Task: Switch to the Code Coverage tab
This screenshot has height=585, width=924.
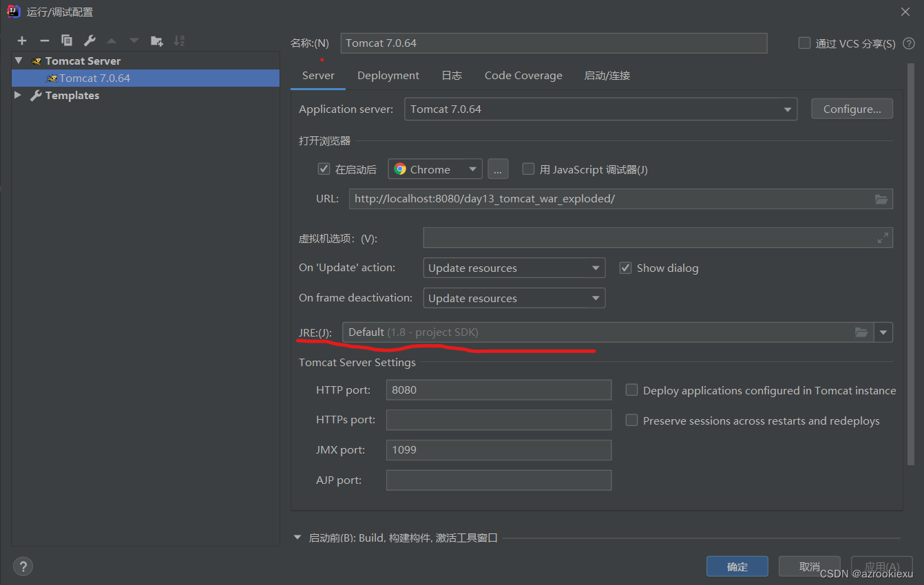Action: pyautogui.click(x=523, y=76)
